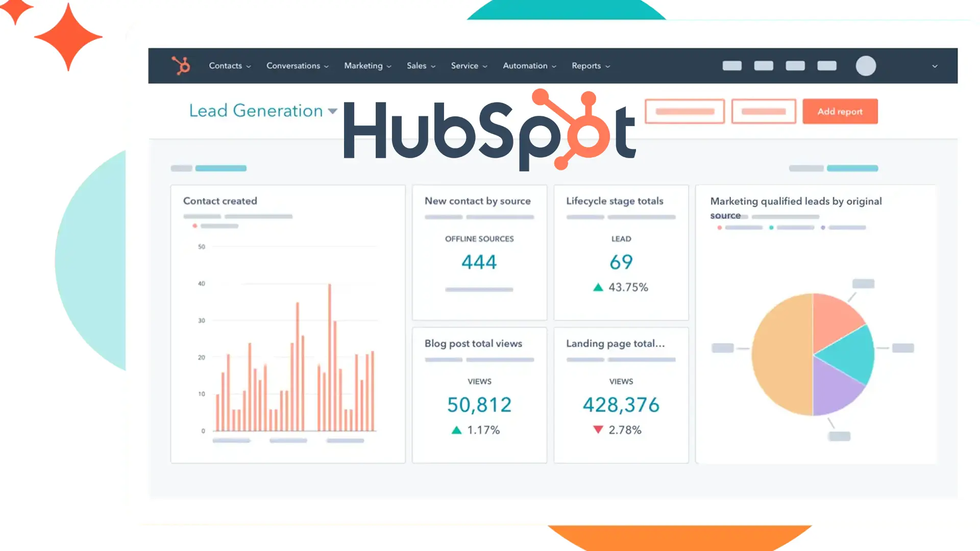Click the OFFLINE SOURCES label
Viewport: 980px width, 551px height.
[x=479, y=239]
